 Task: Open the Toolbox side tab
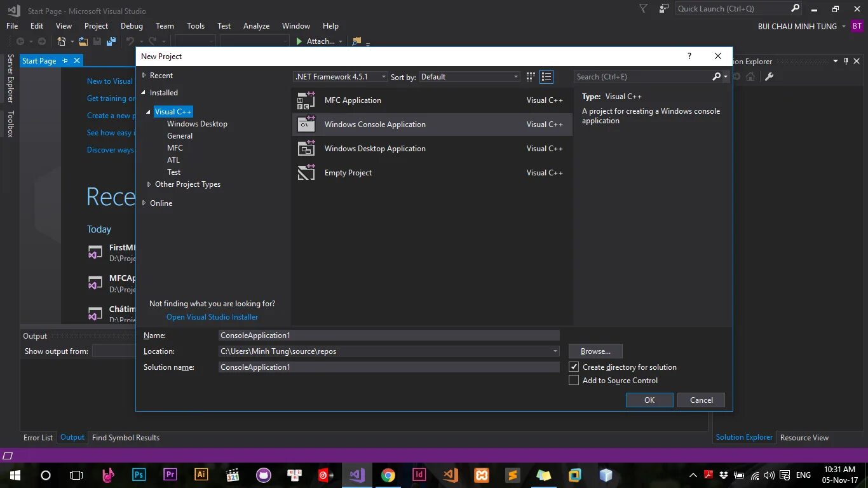tap(10, 124)
